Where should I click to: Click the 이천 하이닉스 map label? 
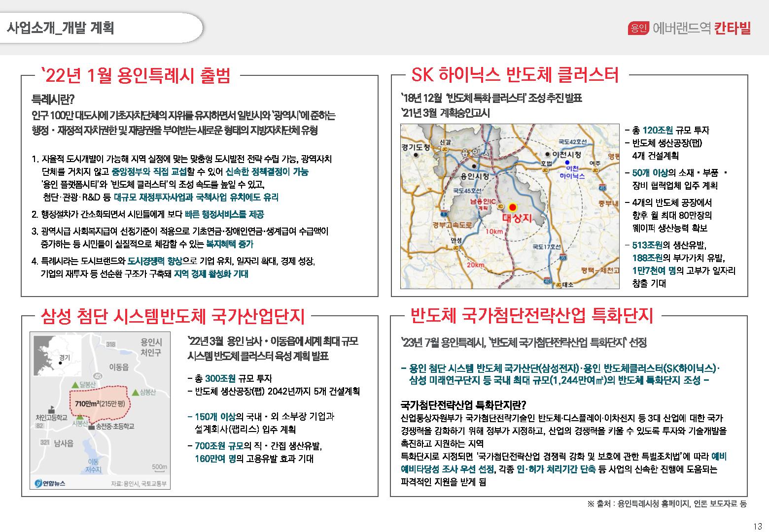click(x=572, y=172)
